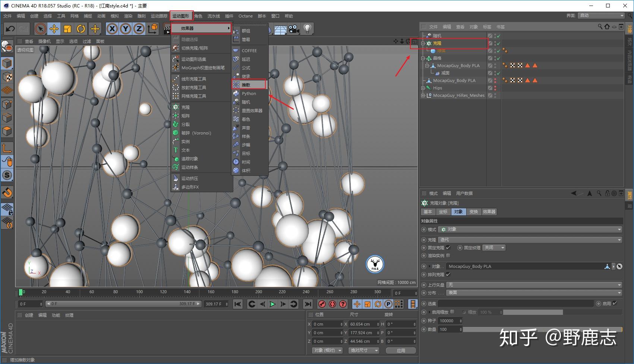
Task: Click the light bulb icon in toolbar
Action: (x=307, y=29)
